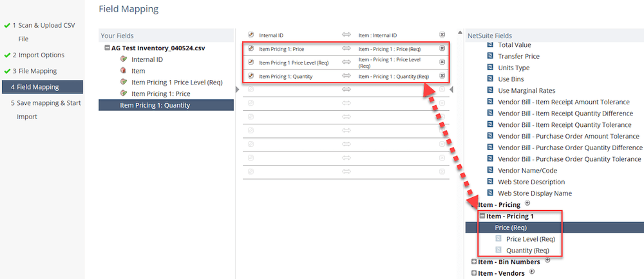Select step 4 Field Mapping
The width and height of the screenshot is (644, 279).
point(43,87)
